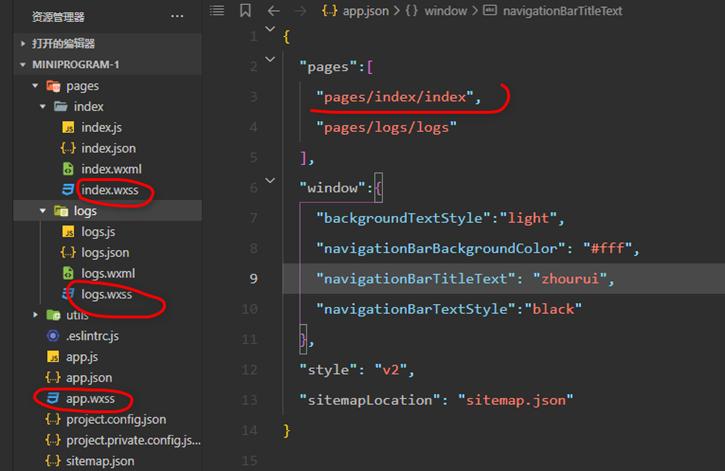
Task: Open app.js file
Action: click(x=82, y=357)
